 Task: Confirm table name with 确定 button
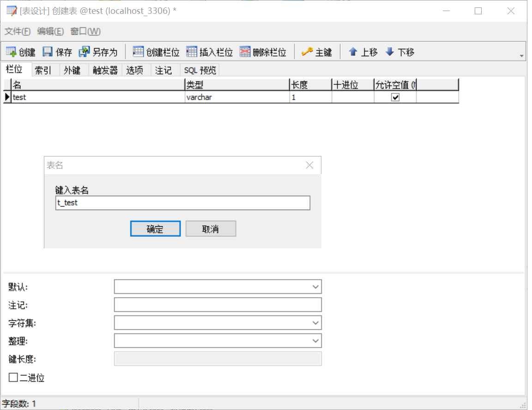click(x=155, y=229)
